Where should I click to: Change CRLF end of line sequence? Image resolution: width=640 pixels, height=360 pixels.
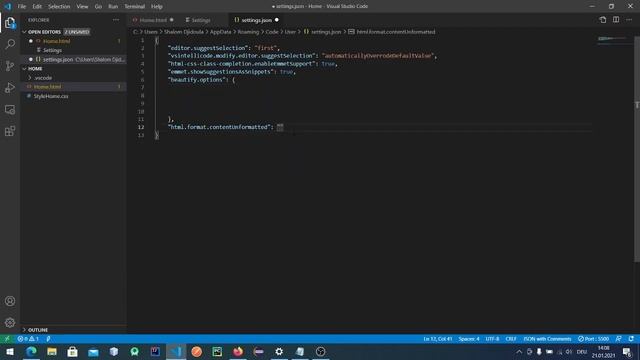[511, 339]
